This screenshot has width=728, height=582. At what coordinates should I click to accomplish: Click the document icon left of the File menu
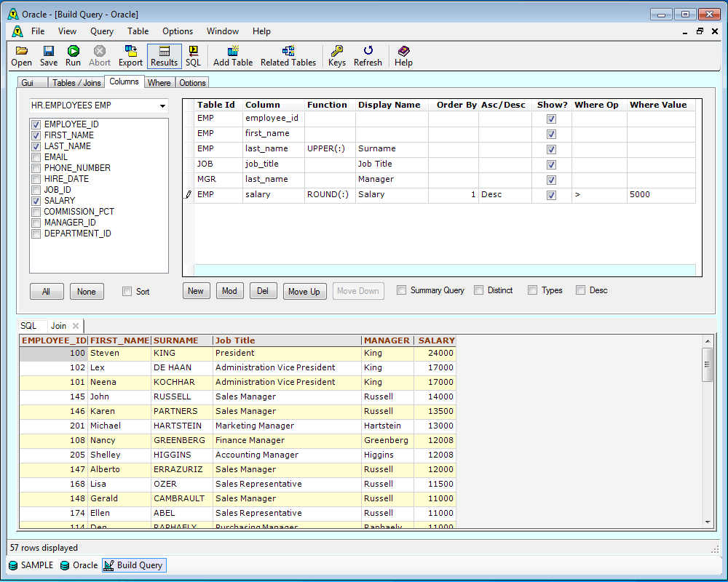[x=17, y=31]
